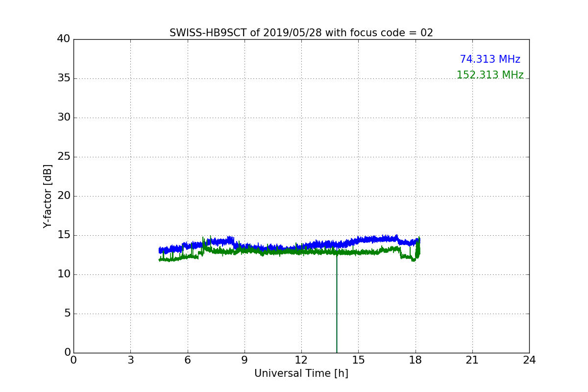This screenshot has height=392, width=588.
Task: Click y-axis tick label 40
Action: [64, 39]
